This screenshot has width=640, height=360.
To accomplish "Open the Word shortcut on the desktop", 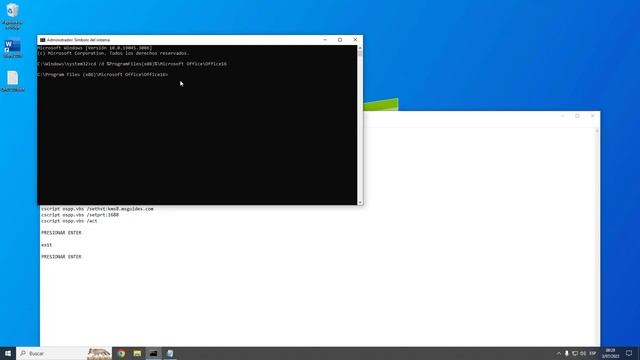I will click(x=13, y=49).
